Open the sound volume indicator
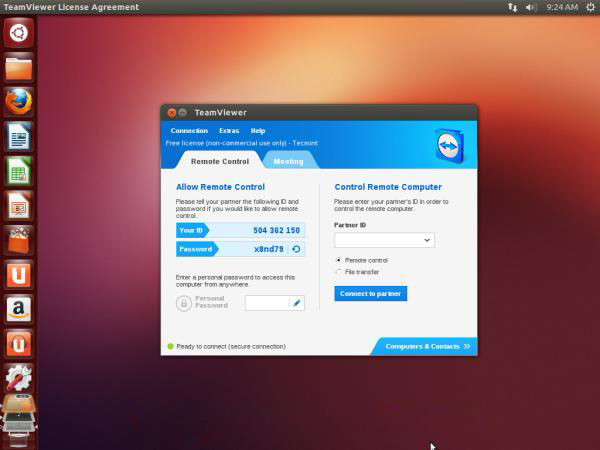This screenshot has width=600, height=450. pos(531,7)
